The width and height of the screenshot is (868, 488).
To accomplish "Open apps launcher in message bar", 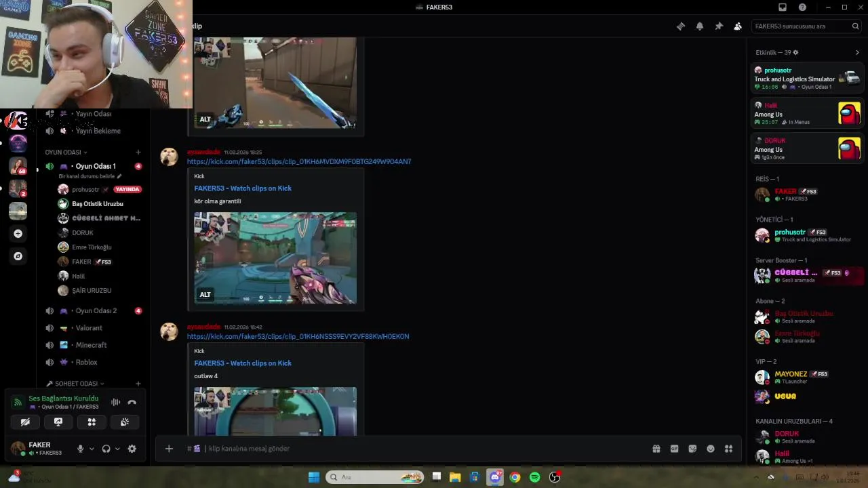I will tap(729, 449).
